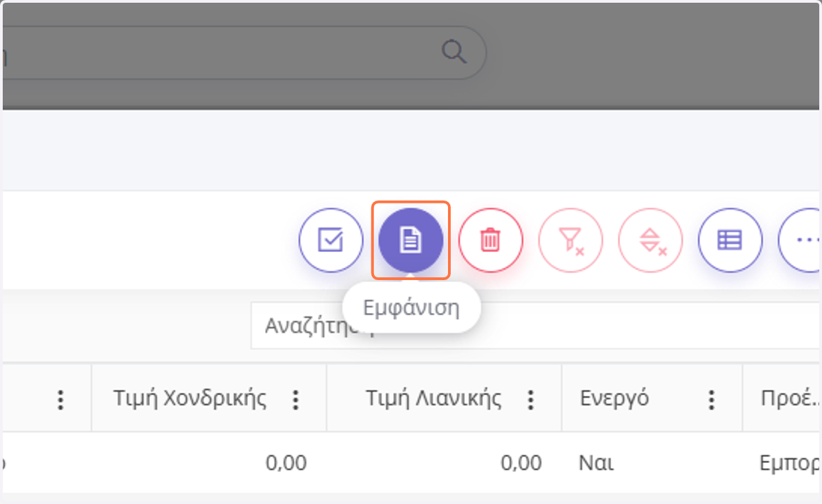The height and width of the screenshot is (504, 822).
Task: Open Τιμή Λιανικής column options menu
Action: click(530, 399)
